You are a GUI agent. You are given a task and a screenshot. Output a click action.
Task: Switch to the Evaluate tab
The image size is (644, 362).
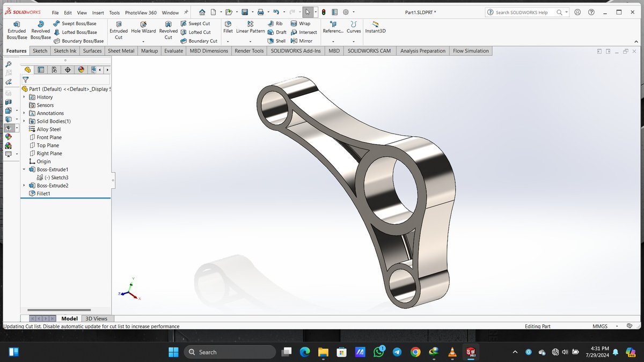pos(174,51)
